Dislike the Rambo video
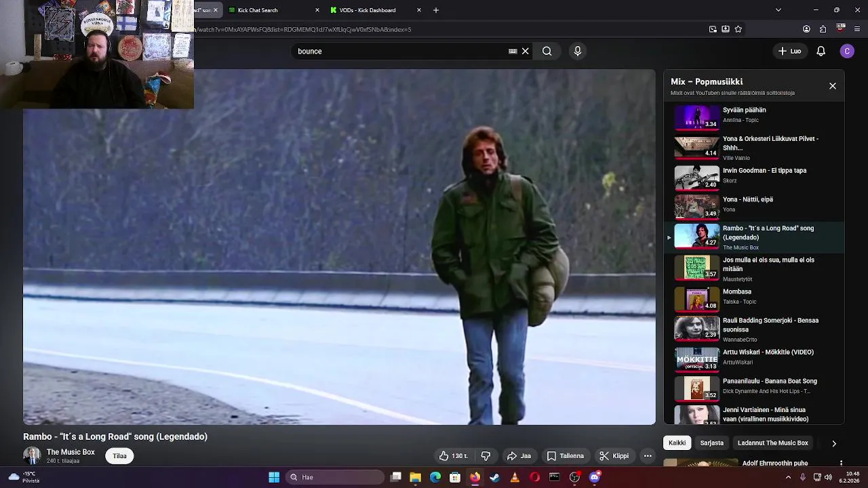This screenshot has height=488, width=868. (486, 456)
